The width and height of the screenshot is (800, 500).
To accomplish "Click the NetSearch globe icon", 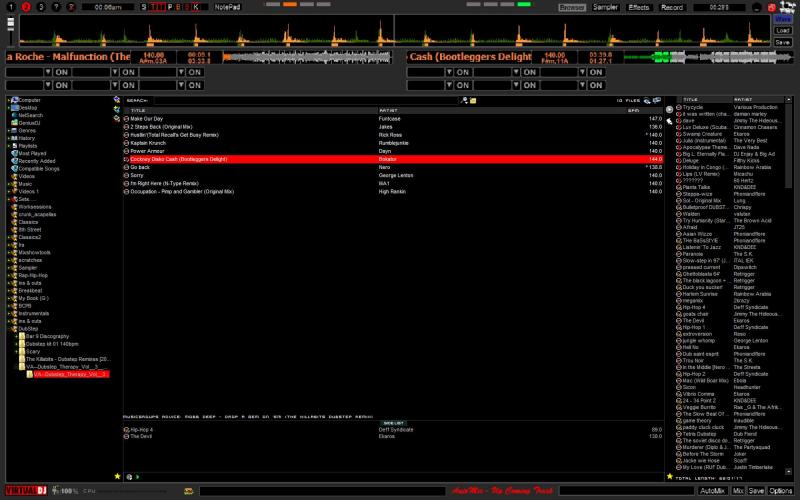I will [15, 115].
